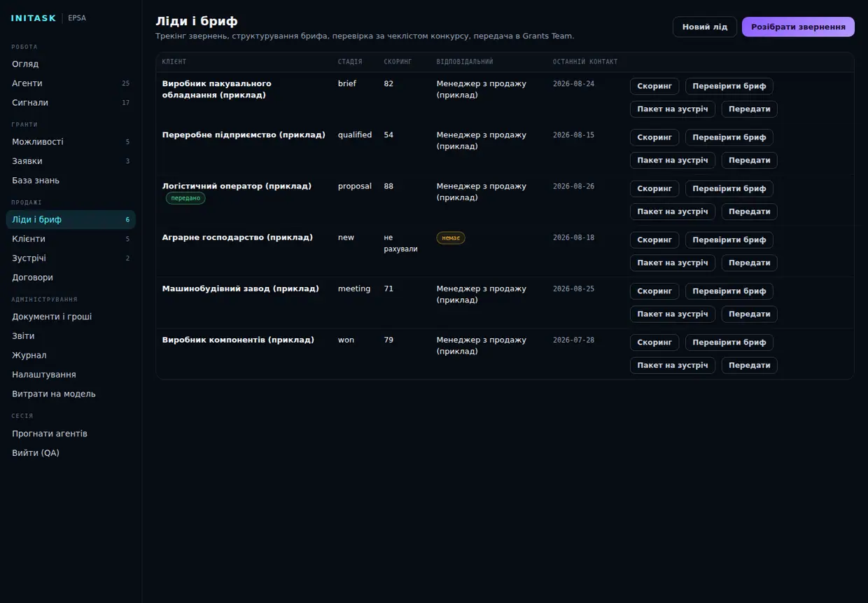Click Передати for Виробник пакувального обладнання
This screenshot has width=868, height=603.
[x=749, y=109]
